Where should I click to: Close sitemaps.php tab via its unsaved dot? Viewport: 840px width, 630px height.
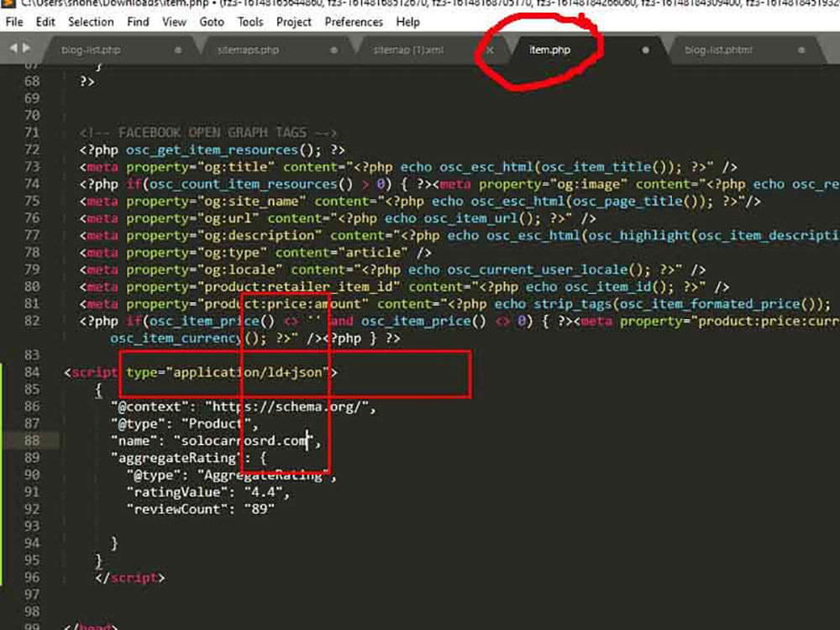pyautogui.click(x=333, y=50)
